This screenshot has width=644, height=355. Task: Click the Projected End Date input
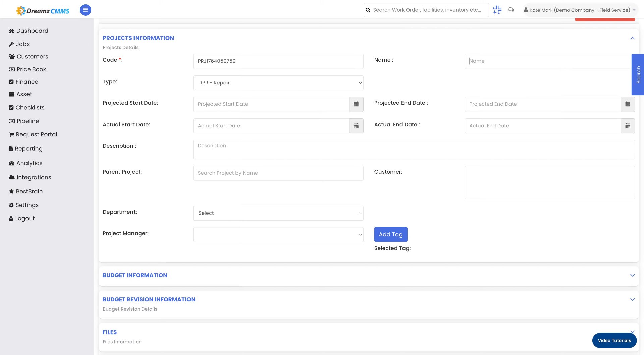tap(543, 104)
